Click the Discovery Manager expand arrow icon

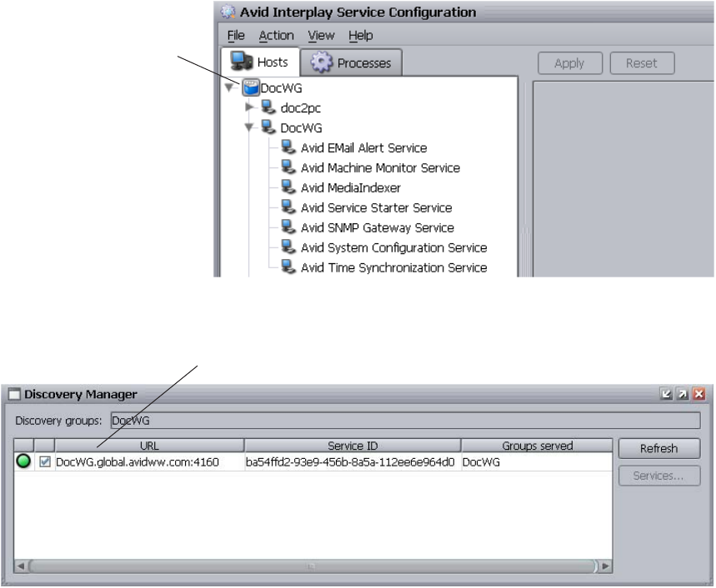pos(683,394)
